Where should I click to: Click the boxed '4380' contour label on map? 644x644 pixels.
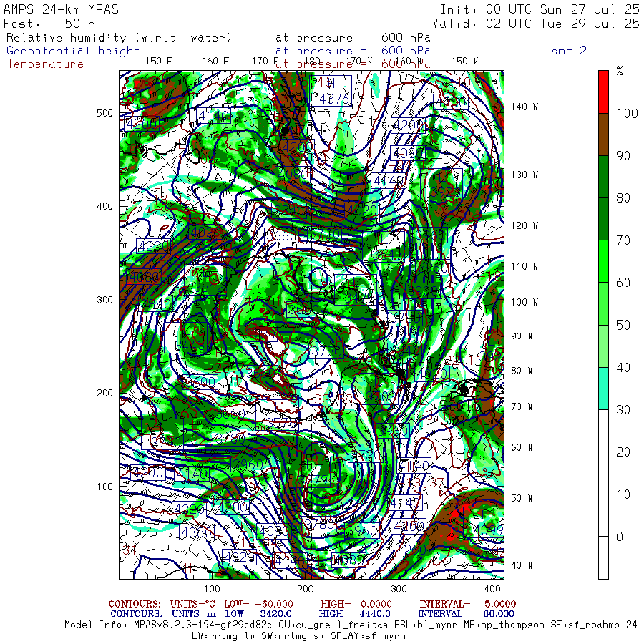pos(197,532)
